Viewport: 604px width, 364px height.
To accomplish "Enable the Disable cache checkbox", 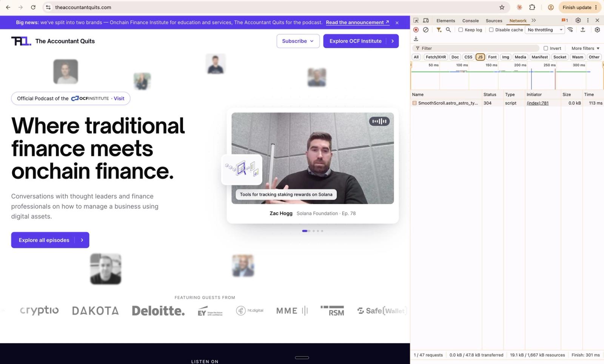I will tap(491, 30).
